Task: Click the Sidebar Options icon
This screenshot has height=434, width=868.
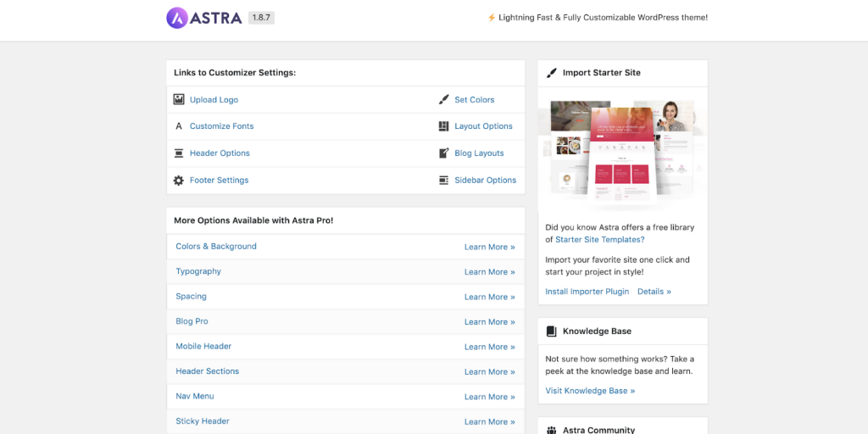Action: point(443,181)
